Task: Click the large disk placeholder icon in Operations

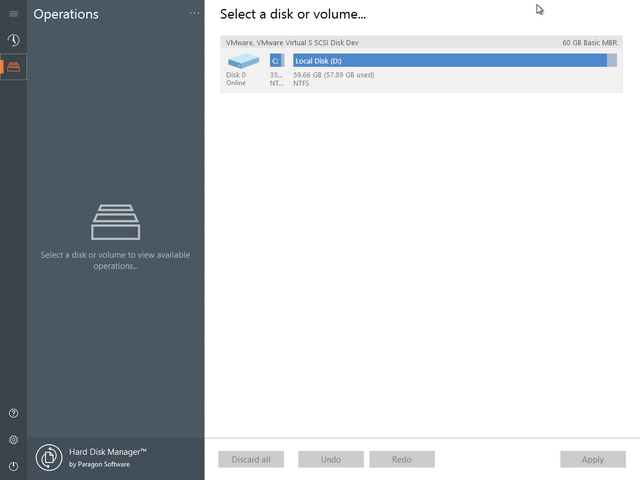Action: (x=115, y=222)
